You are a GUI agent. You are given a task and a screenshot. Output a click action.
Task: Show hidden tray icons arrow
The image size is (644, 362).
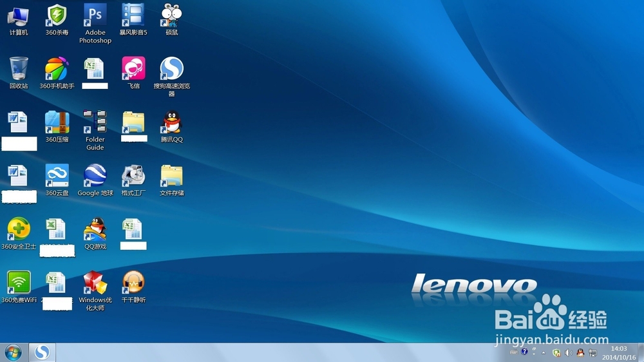tap(544, 352)
